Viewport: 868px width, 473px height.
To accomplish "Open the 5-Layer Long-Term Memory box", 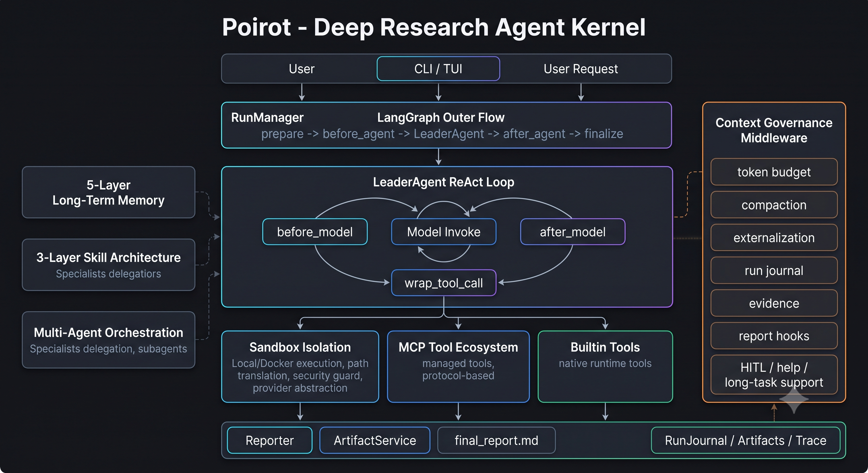I will [x=108, y=192].
